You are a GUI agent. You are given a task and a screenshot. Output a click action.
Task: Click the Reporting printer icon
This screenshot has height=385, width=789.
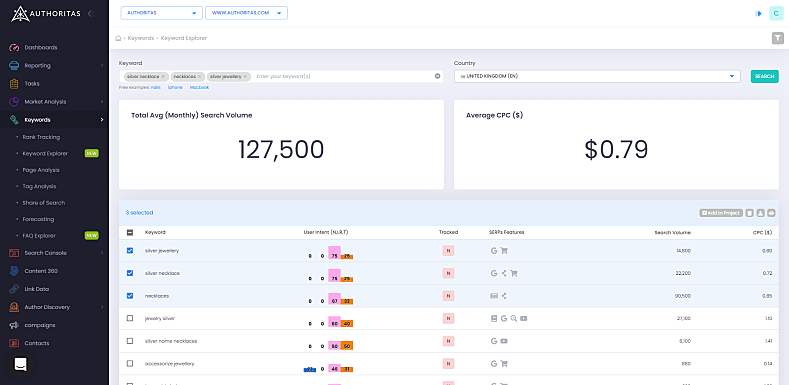tap(14, 65)
